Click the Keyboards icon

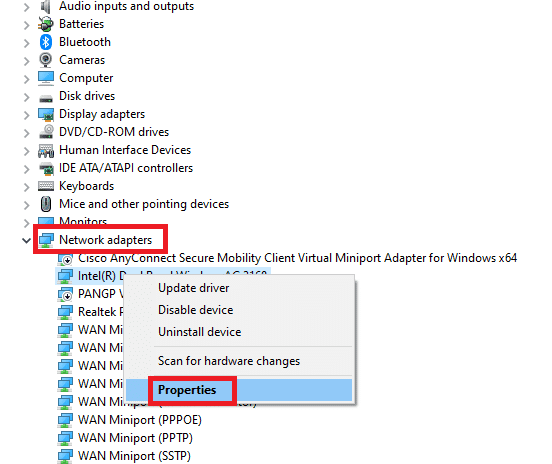pyautogui.click(x=46, y=186)
